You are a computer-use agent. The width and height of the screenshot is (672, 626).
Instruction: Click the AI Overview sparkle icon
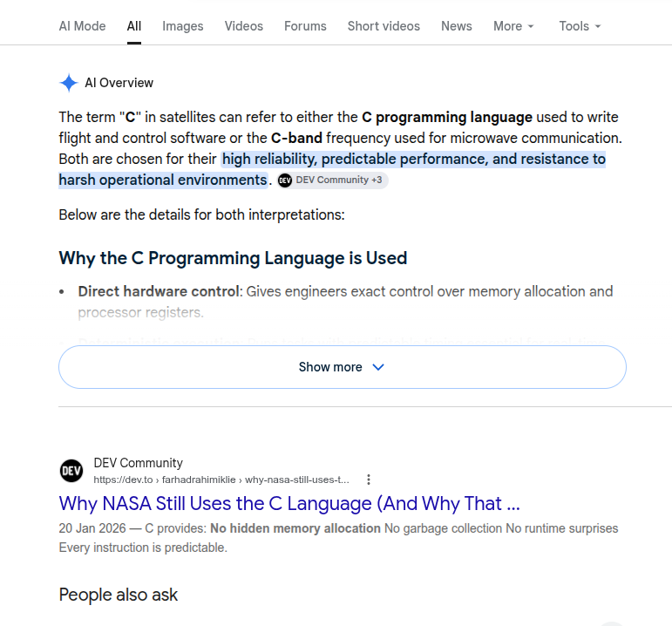[x=69, y=83]
